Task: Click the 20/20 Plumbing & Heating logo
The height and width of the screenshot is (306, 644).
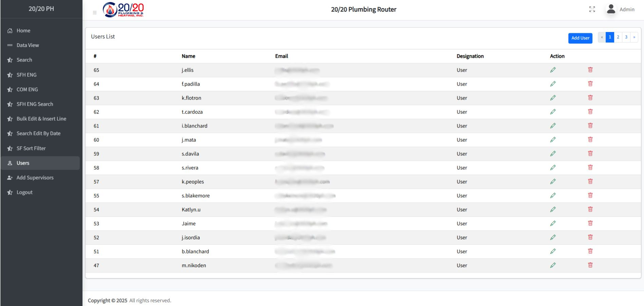Action: click(x=123, y=10)
